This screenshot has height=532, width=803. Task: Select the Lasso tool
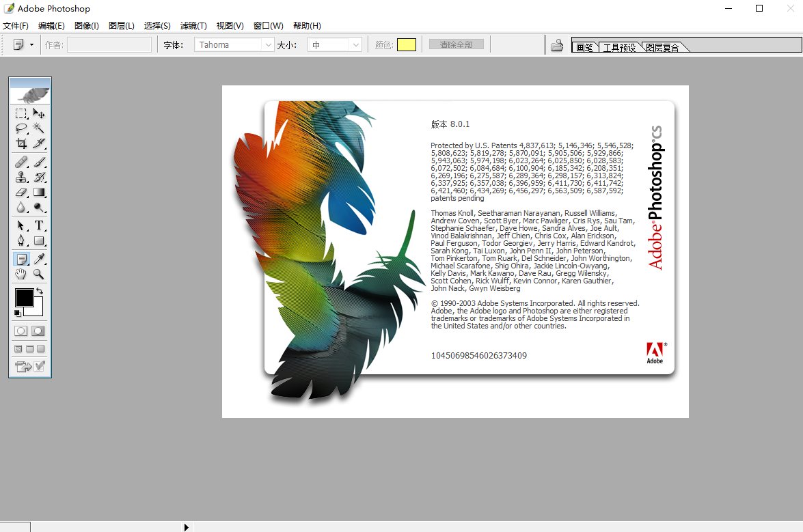pyautogui.click(x=21, y=128)
